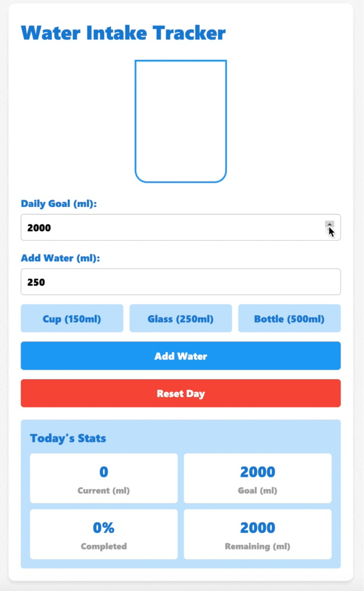
Task: Click into the Add Water amount field
Action: tap(180, 282)
